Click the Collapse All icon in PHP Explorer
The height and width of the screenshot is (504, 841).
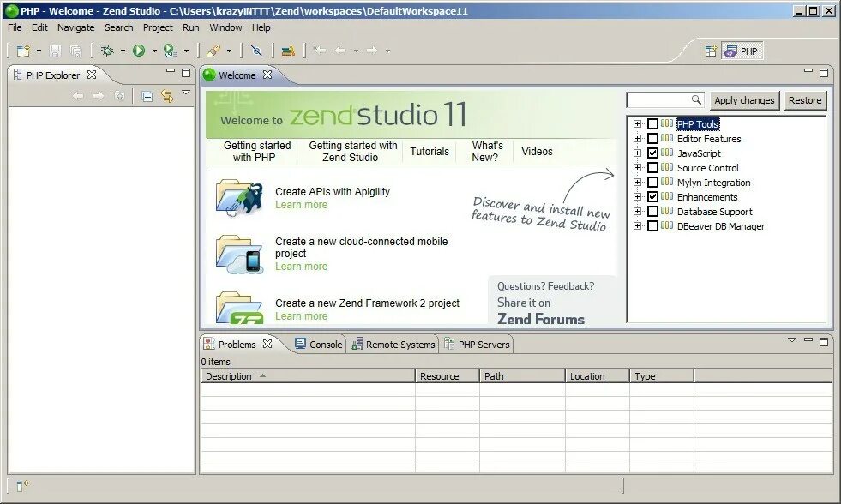[147, 97]
